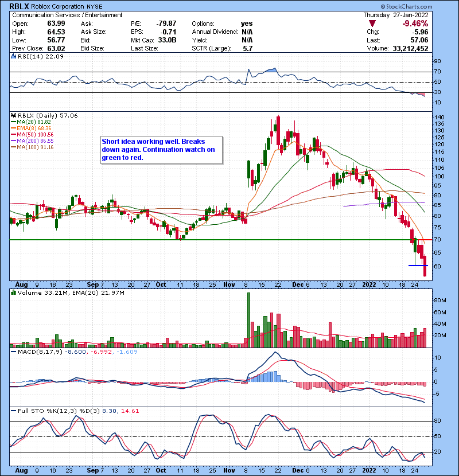The height and width of the screenshot is (476, 459).
Task: Click the short blue horizontal line at 60
Action: (x=418, y=266)
